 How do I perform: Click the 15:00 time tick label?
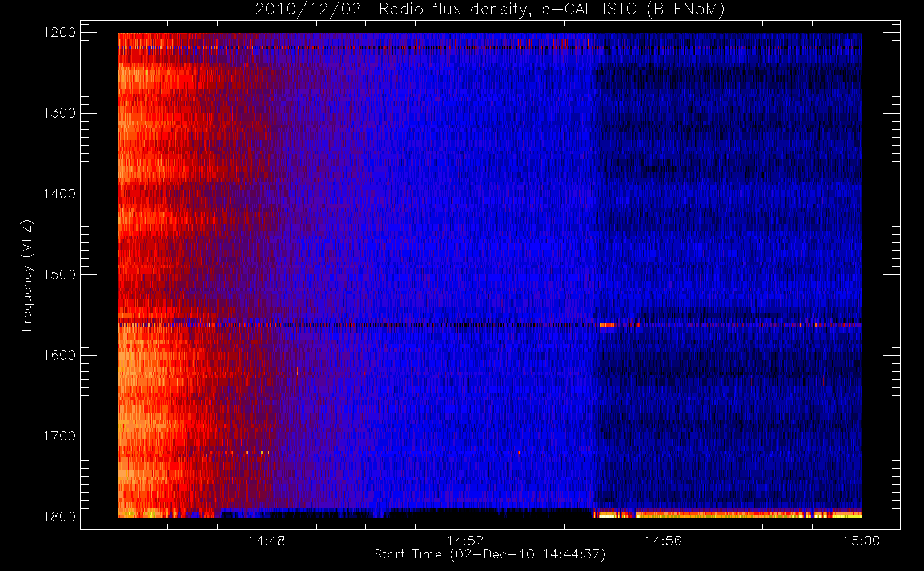(862, 541)
